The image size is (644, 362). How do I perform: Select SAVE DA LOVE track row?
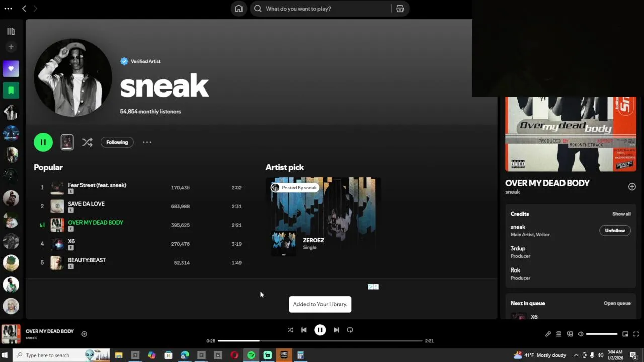tap(141, 206)
